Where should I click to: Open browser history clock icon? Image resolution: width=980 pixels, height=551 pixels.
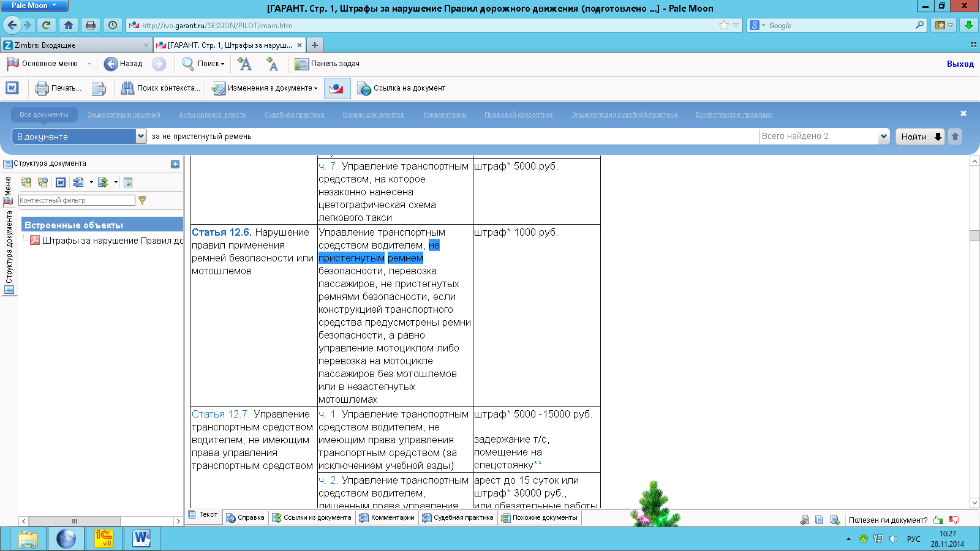pyautogui.click(x=113, y=25)
